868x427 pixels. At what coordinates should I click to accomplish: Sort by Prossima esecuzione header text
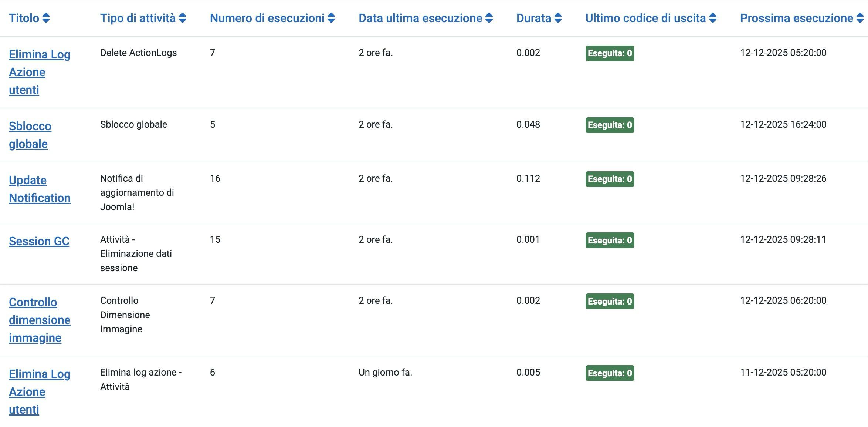coord(796,18)
